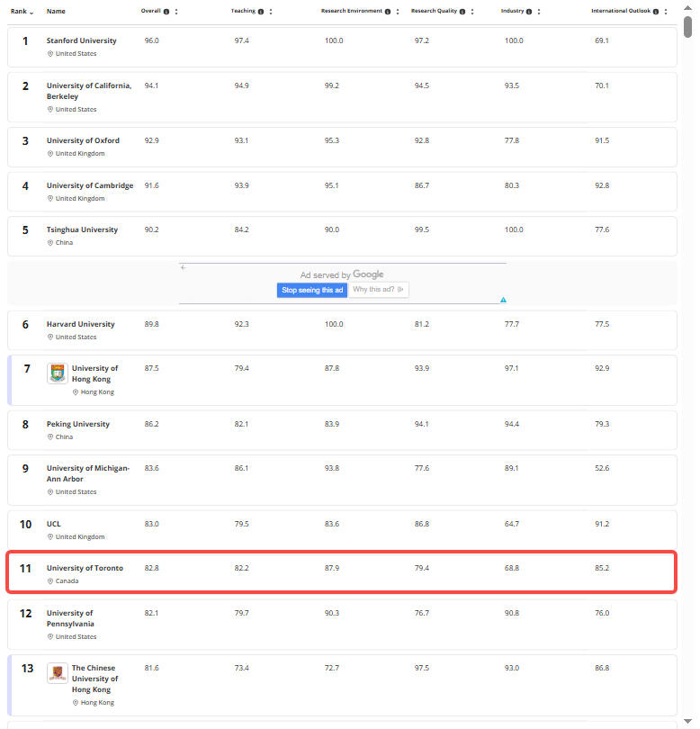Open the University of Toronto link

[85, 568]
